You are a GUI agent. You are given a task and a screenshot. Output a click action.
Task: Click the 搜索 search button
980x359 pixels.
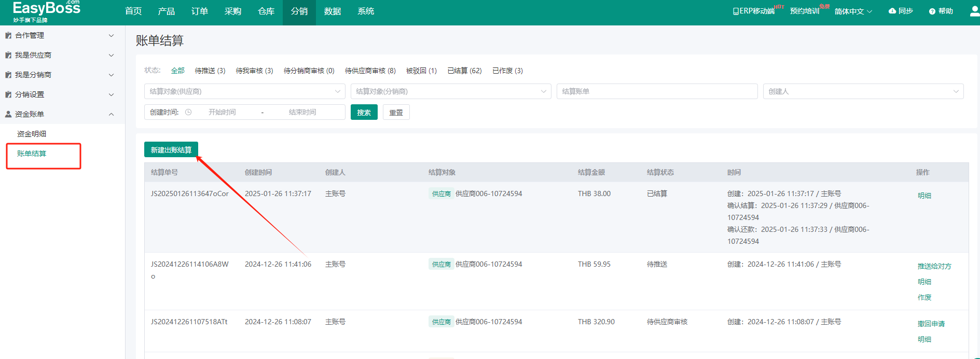pos(364,113)
